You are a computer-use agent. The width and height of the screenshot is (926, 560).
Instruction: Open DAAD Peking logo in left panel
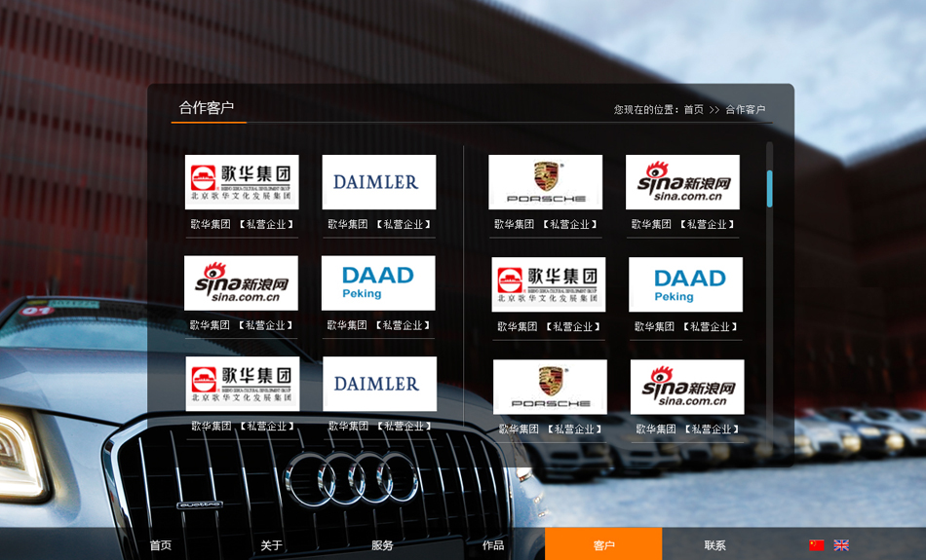point(378,282)
